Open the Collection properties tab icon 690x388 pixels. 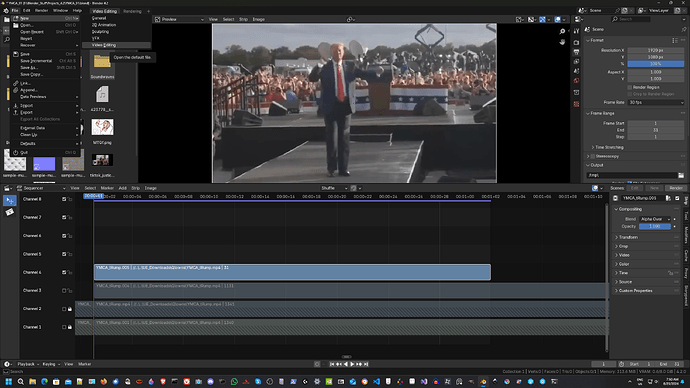coord(576,92)
